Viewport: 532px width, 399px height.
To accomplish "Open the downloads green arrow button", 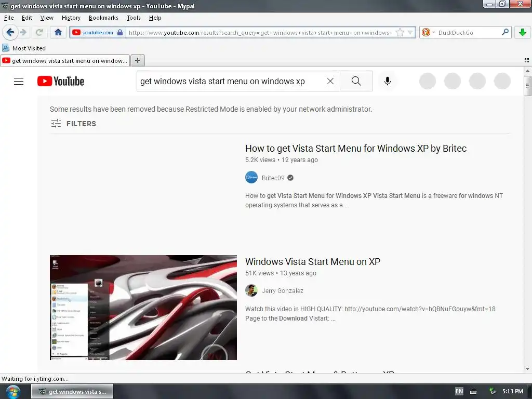I will coord(523,33).
